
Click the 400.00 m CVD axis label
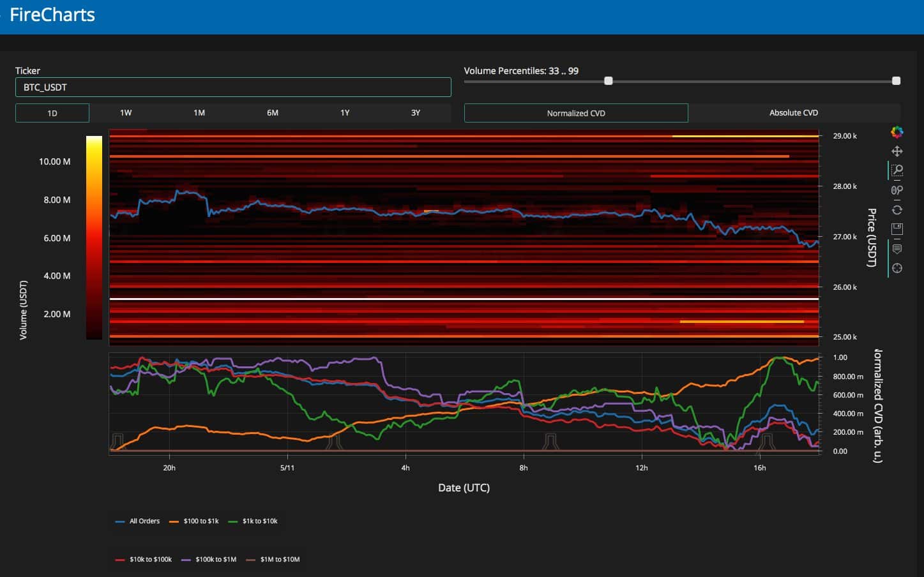848,414
